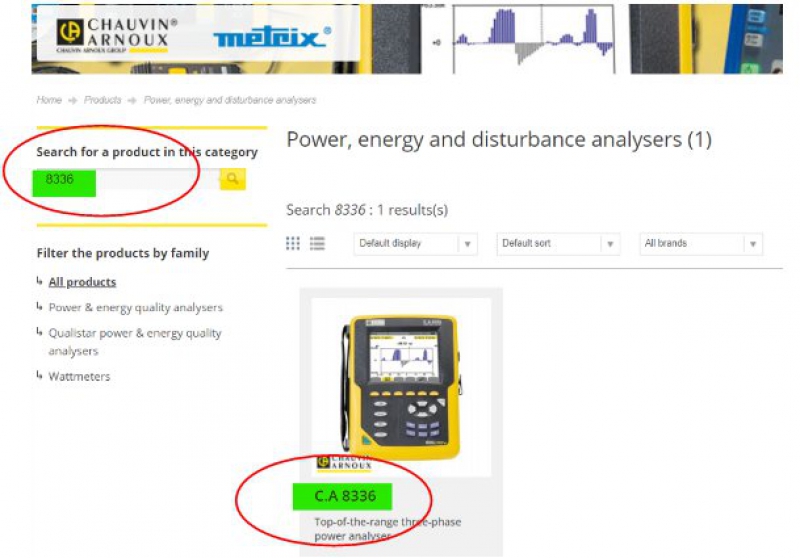
Task: Switch to grid view display icon
Action: pyautogui.click(x=293, y=243)
